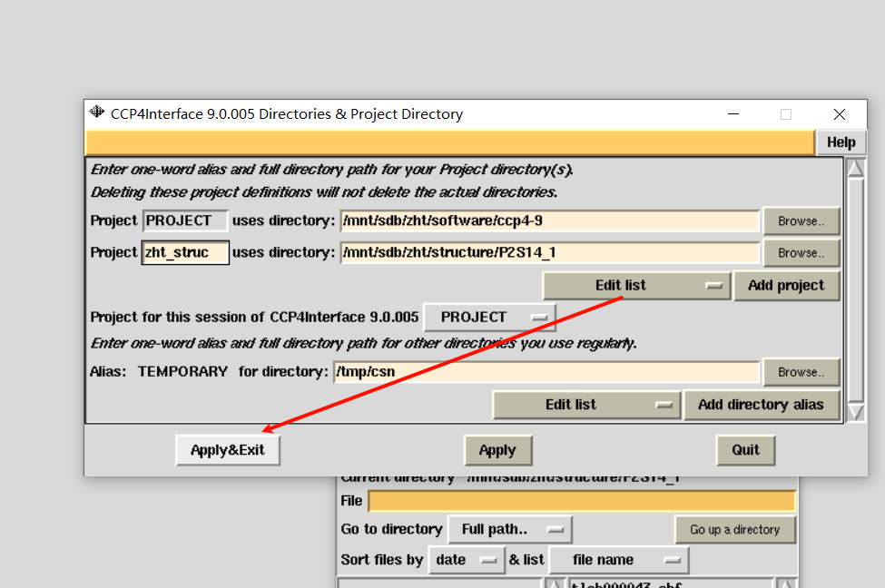Click the scroll up arrow of the dialog
Screen dimensions: 885x588
(x=856, y=169)
